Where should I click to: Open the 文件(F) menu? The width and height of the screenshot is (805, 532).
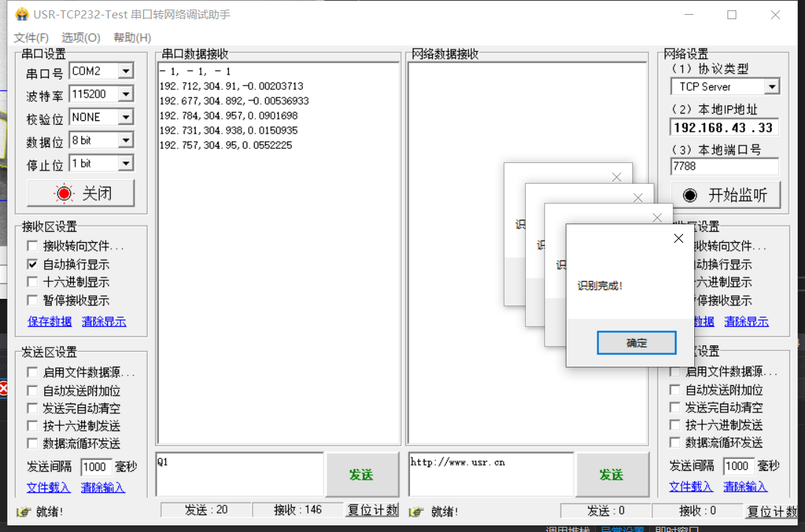pyautogui.click(x=31, y=38)
